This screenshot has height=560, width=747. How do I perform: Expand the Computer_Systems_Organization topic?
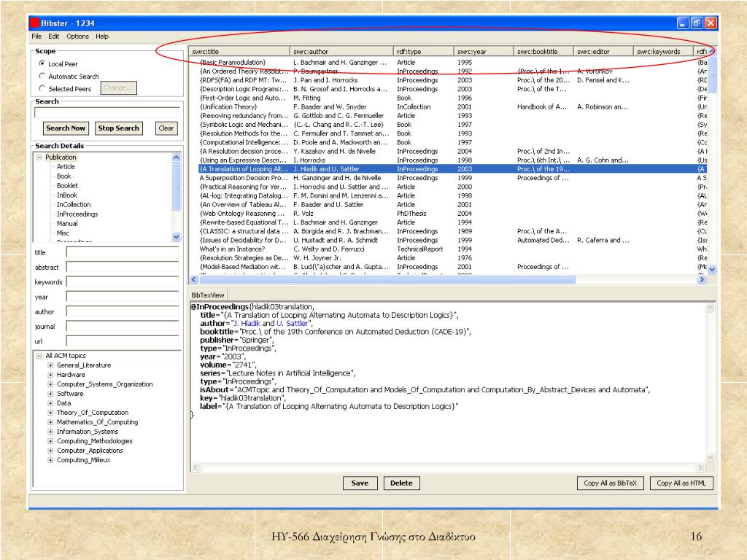tap(50, 384)
